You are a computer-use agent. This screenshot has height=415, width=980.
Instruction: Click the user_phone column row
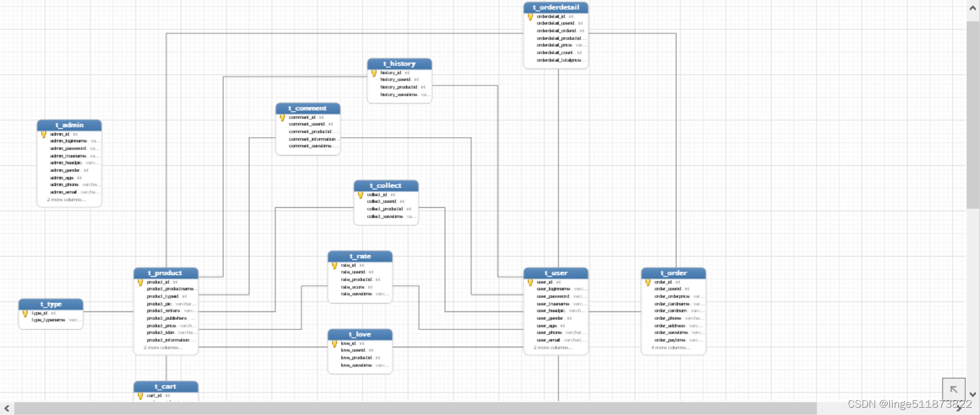point(556,333)
